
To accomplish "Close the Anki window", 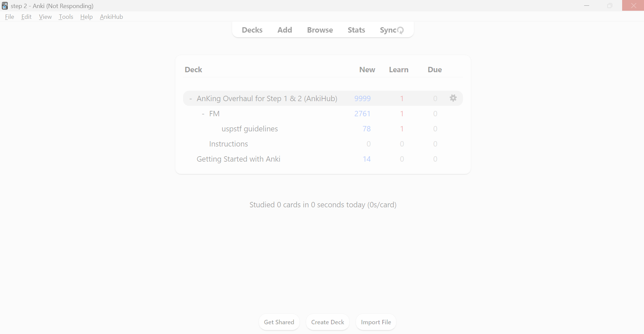I will (x=633, y=6).
